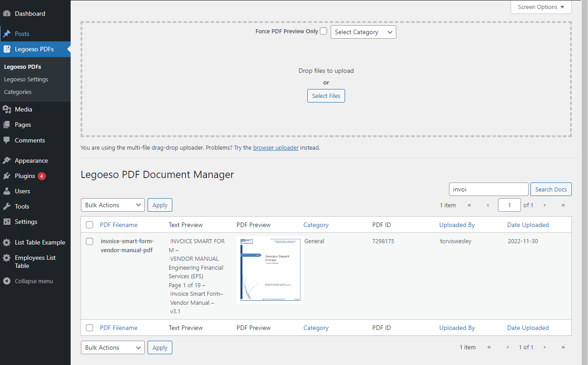The image size is (588, 365).
Task: Expand Screen Options panel
Action: pos(541,7)
